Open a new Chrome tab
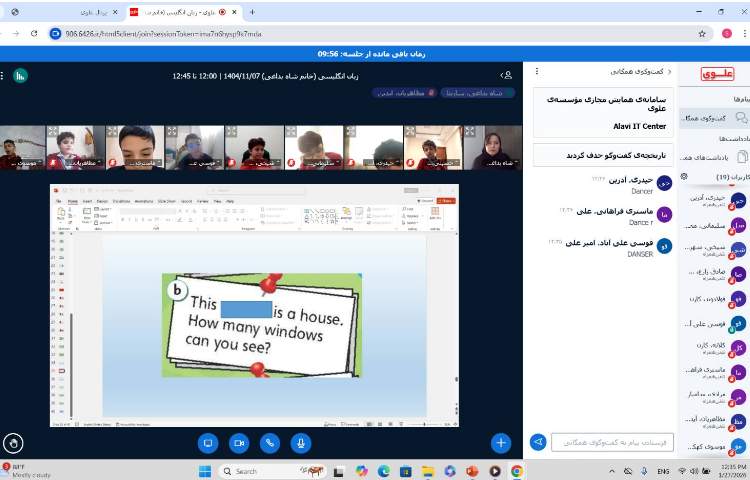Screen dimensions: 750x480 pos(252,12)
